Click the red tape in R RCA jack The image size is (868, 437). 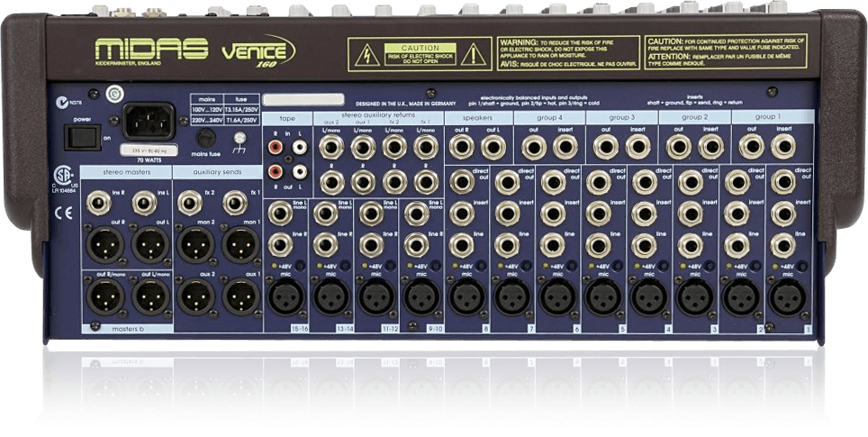(276, 148)
